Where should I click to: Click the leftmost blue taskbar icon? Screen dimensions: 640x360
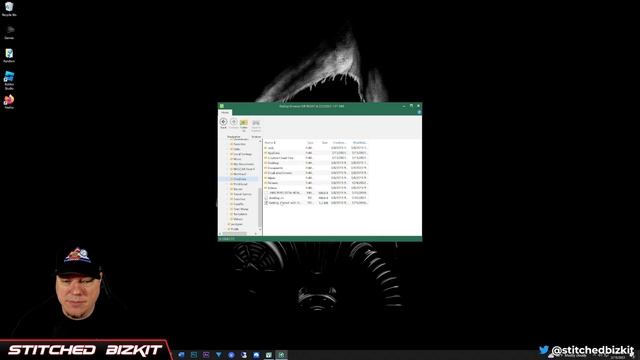coord(181,355)
